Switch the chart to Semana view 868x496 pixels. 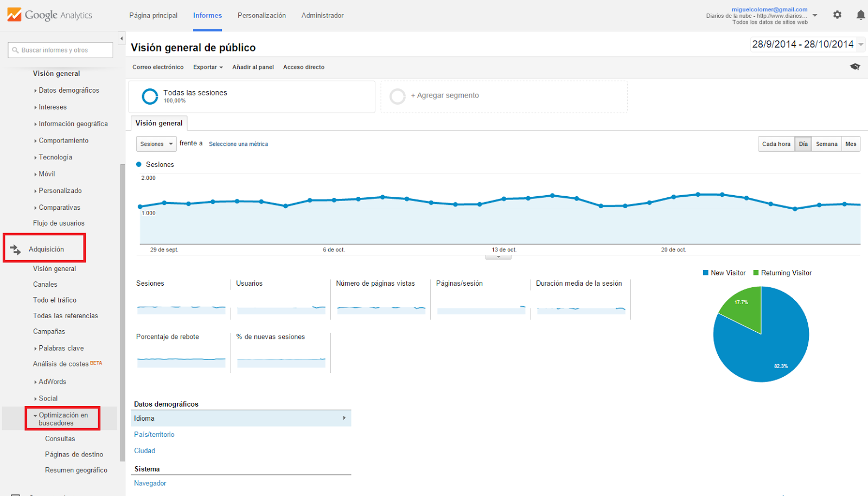[827, 144]
